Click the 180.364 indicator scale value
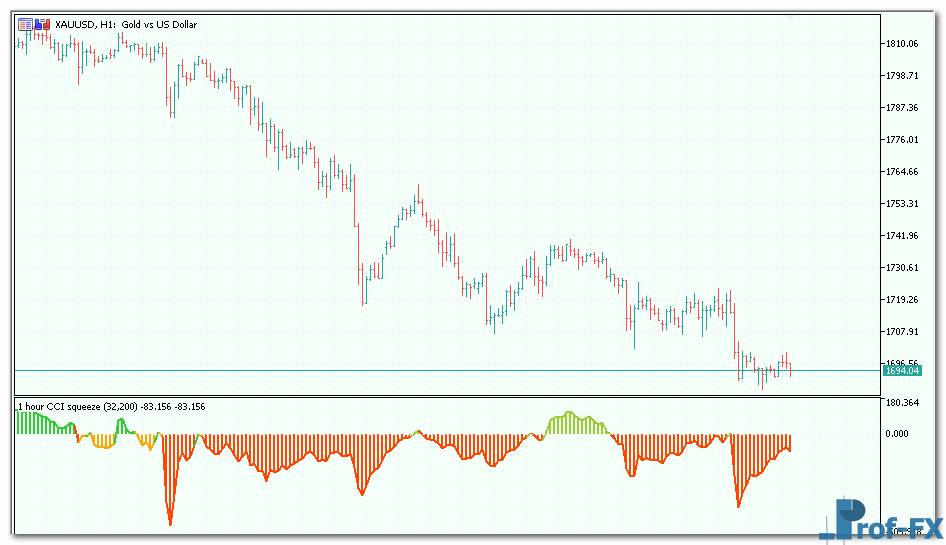Screen dimensions: 946x545 click(901, 403)
